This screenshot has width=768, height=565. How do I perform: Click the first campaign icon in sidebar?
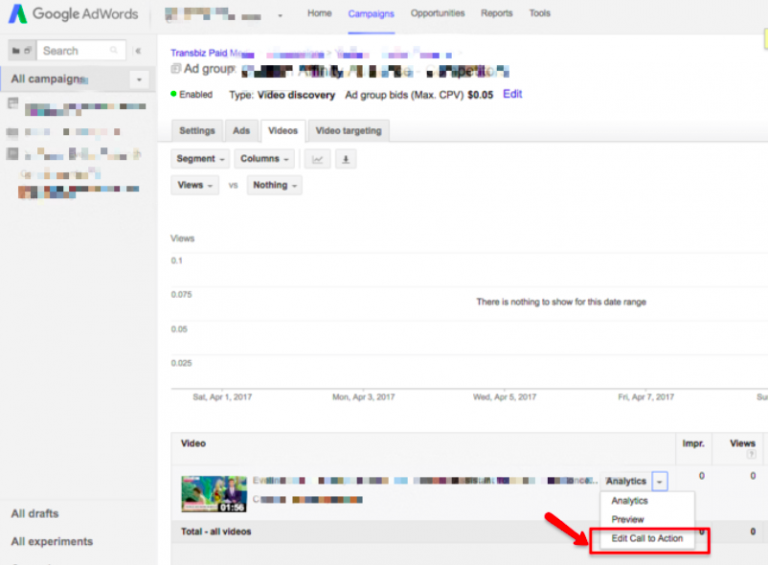[13, 103]
